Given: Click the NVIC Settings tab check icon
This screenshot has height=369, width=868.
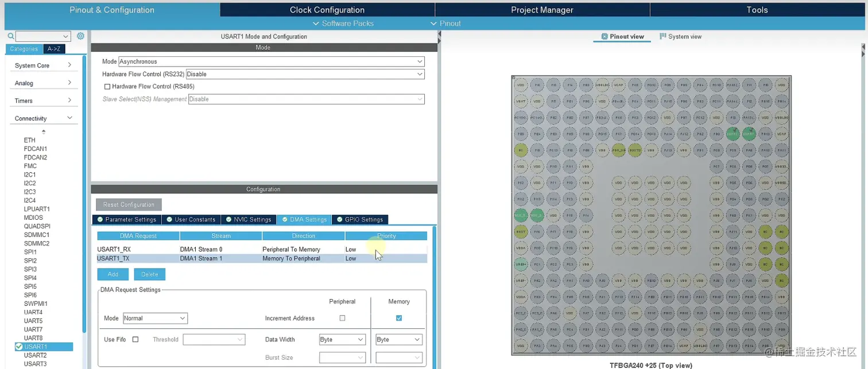Looking at the screenshot, I should point(228,219).
